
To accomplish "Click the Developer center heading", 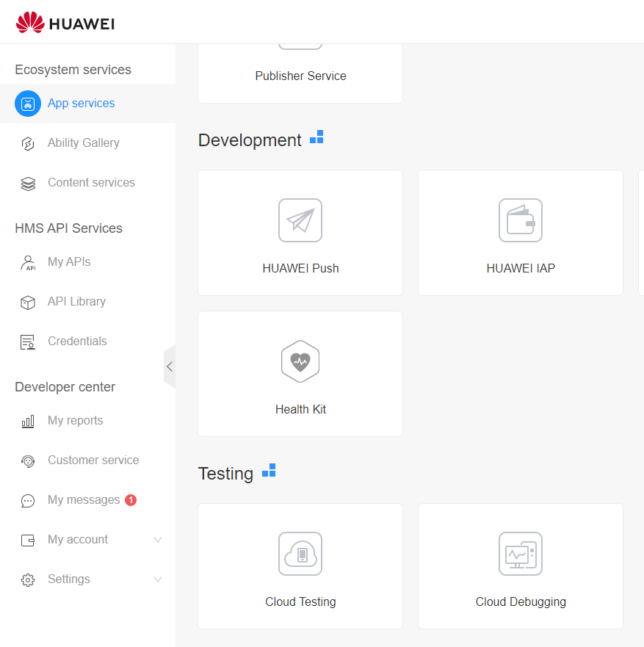I will [65, 387].
